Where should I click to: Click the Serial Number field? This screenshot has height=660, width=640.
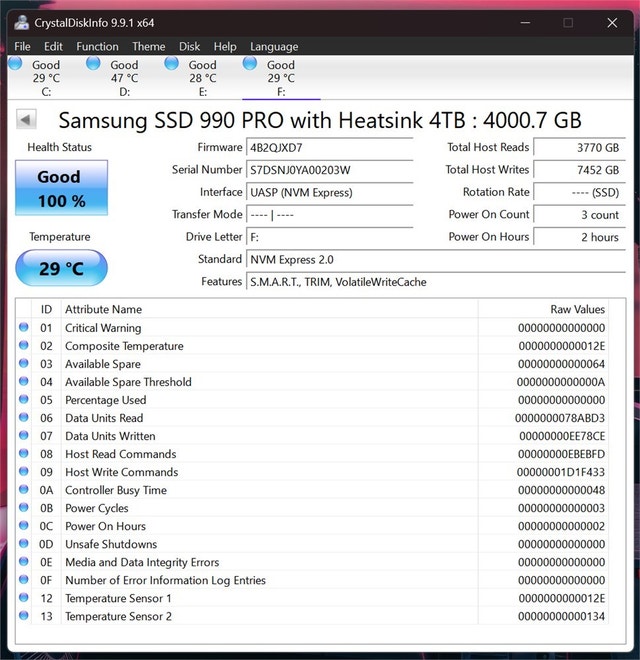click(x=329, y=170)
